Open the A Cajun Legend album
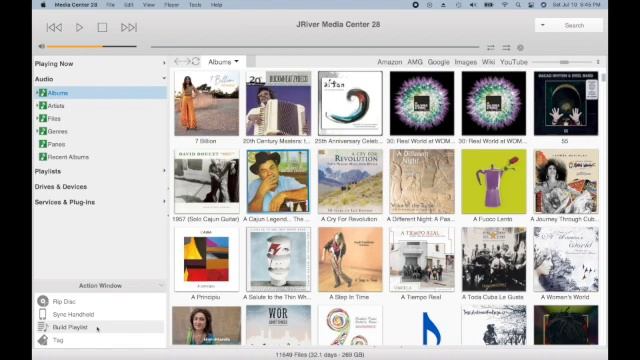Screen dimensions: 640x360 (278, 181)
